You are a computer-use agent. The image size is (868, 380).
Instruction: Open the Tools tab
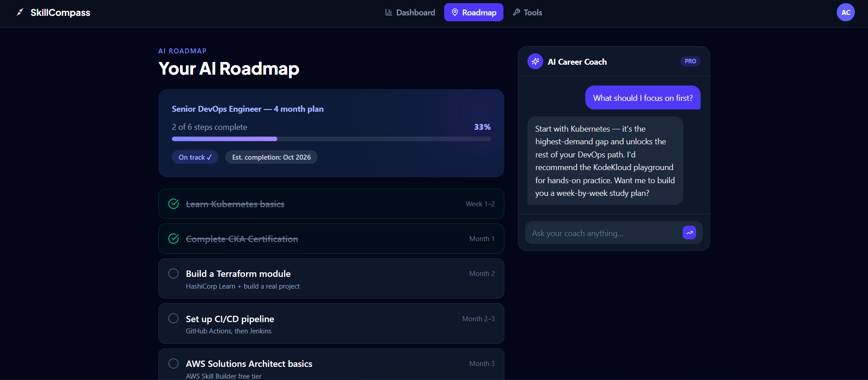527,12
